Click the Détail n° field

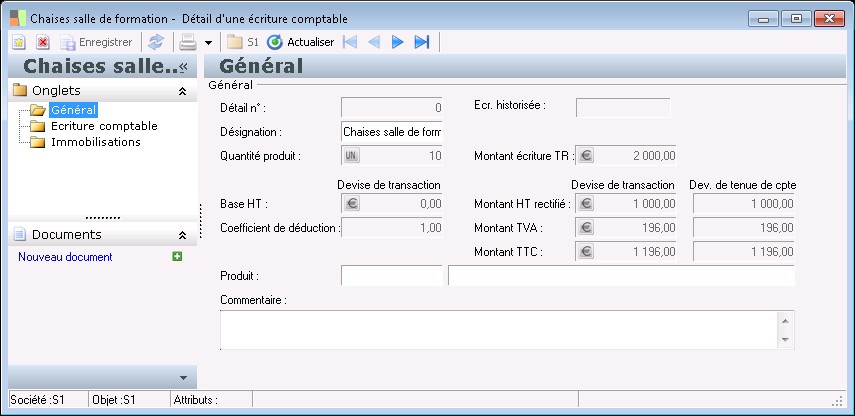392,107
